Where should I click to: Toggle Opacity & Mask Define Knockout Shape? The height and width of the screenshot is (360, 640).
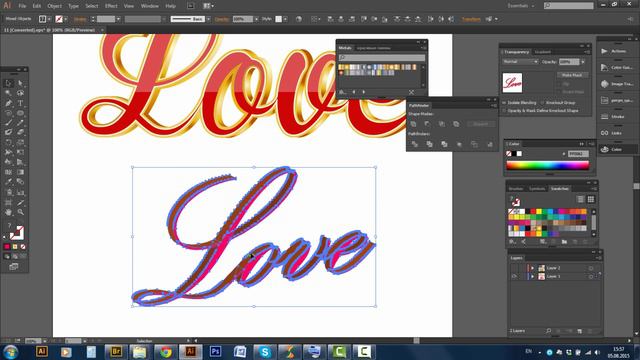point(505,111)
